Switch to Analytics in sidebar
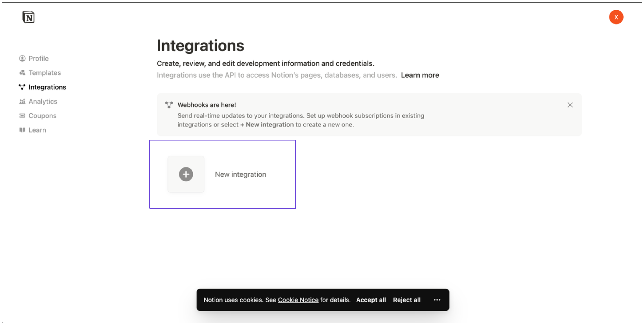The image size is (644, 325). pos(43,101)
